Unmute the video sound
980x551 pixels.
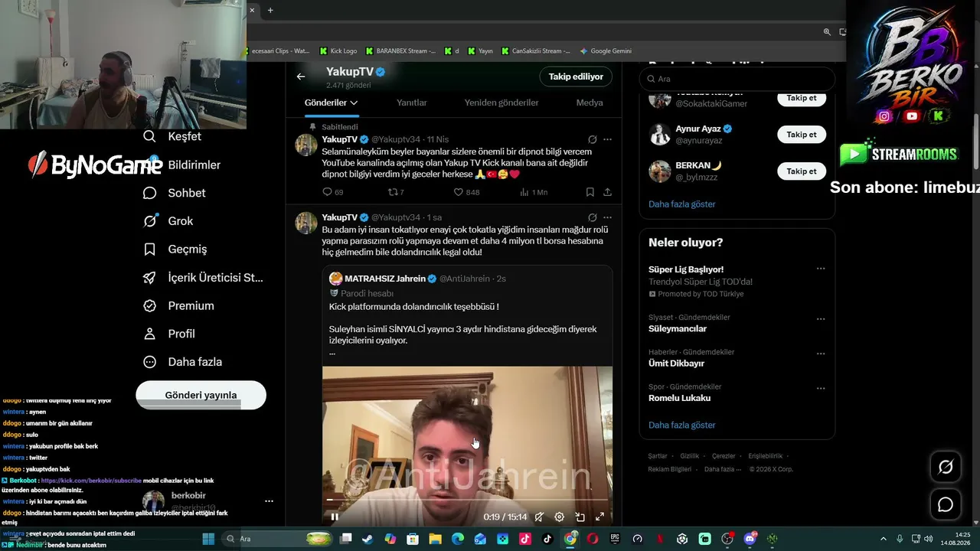[540, 517]
